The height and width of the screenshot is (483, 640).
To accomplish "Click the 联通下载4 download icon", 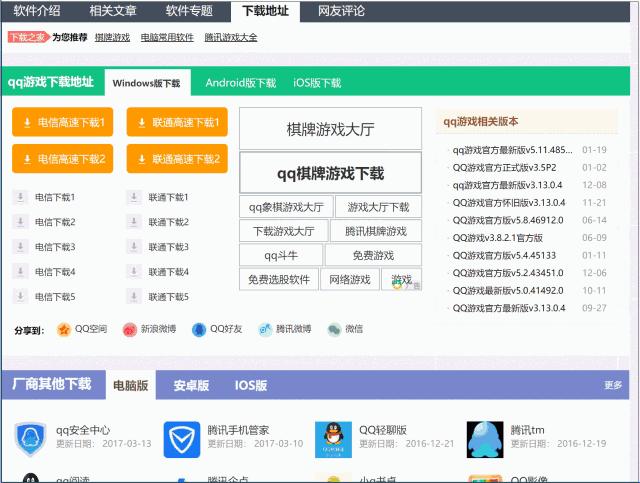I will 133,272.
